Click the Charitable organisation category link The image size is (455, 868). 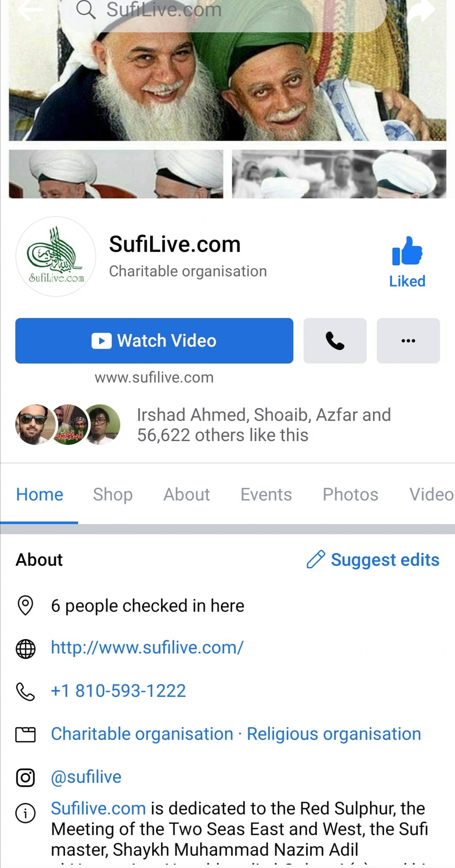pyautogui.click(x=142, y=734)
